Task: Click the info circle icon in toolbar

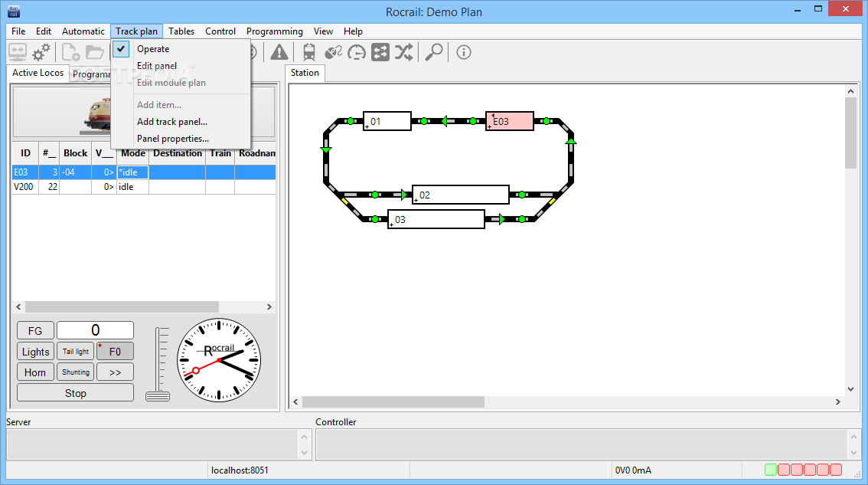Action: pyautogui.click(x=463, y=53)
